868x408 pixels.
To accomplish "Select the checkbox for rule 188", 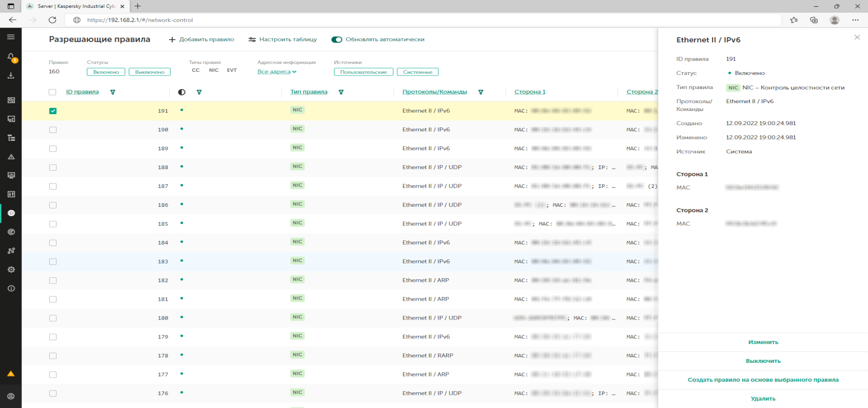I will tap(53, 168).
